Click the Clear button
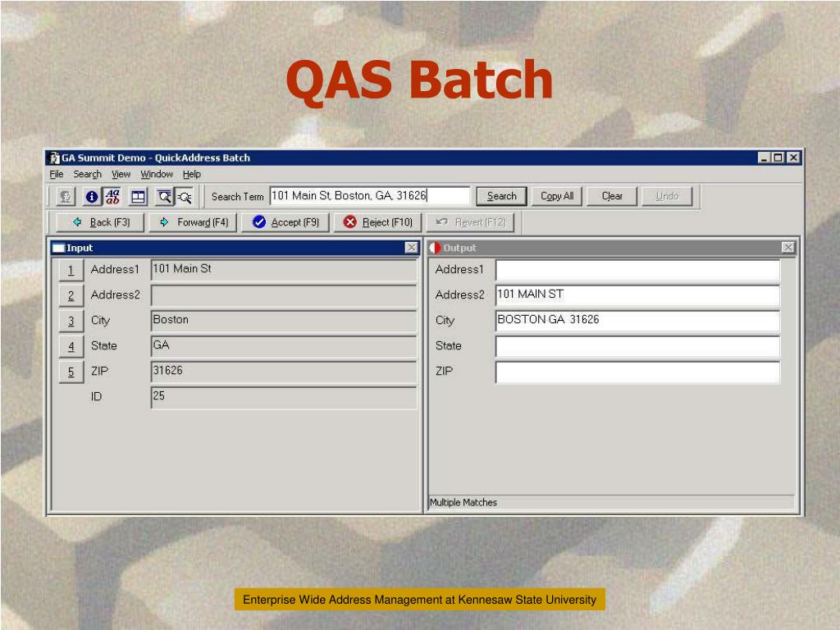The width and height of the screenshot is (840, 630). tap(612, 196)
